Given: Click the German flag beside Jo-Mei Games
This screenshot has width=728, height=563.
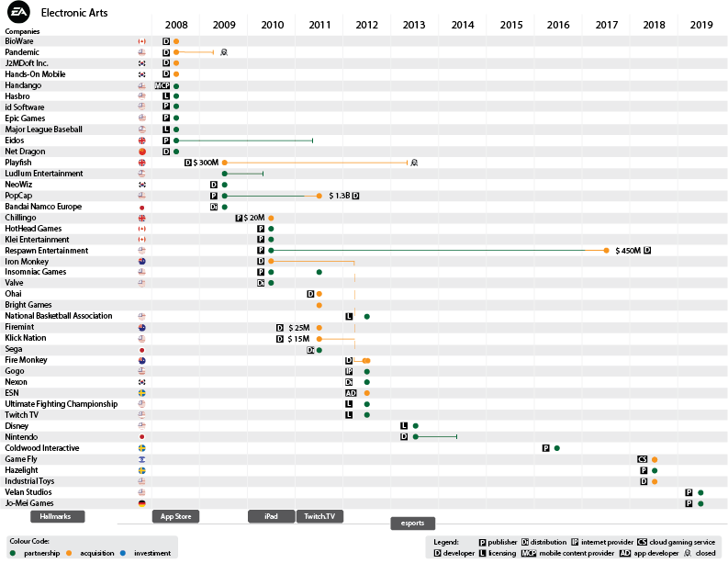Looking at the screenshot, I should click(x=141, y=503).
